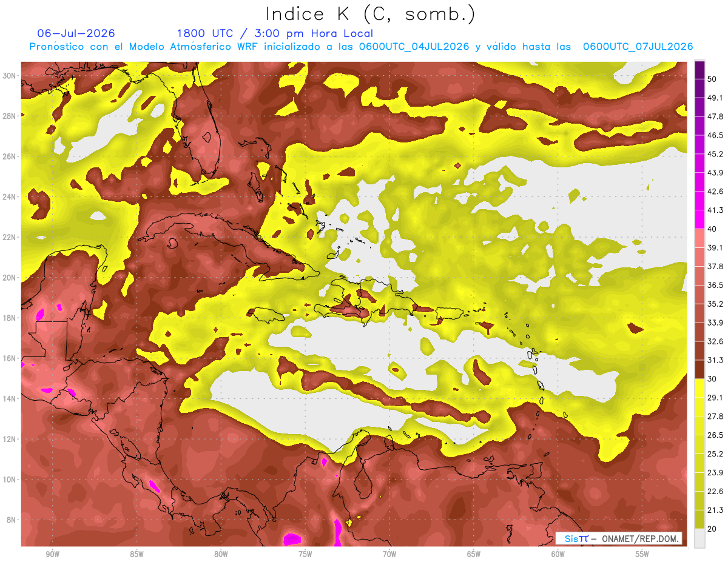Screen dimensions: 728x562
Task: Click colorbar label "37.8"
Action: (x=715, y=267)
